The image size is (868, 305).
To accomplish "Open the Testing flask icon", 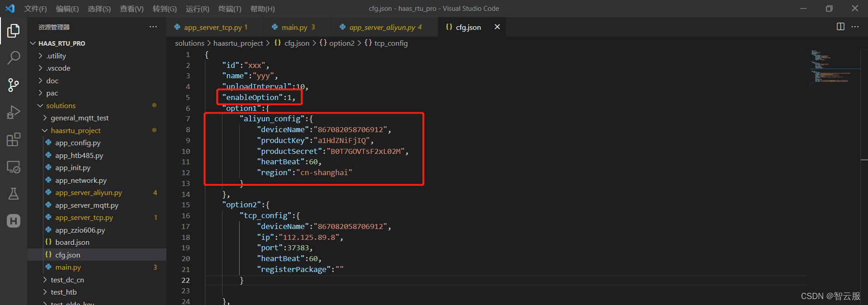I will [x=14, y=194].
